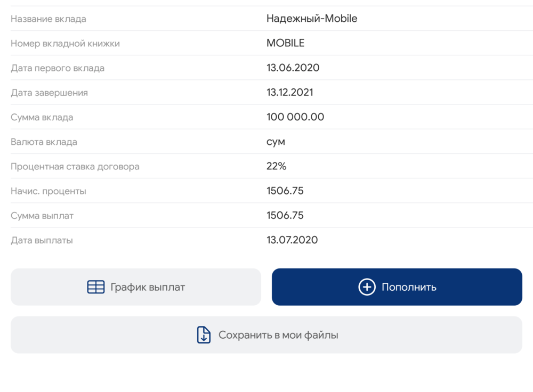Select the Сумма выплат row label
Image resolution: width=533 pixels, height=392 pixels.
[x=42, y=216]
